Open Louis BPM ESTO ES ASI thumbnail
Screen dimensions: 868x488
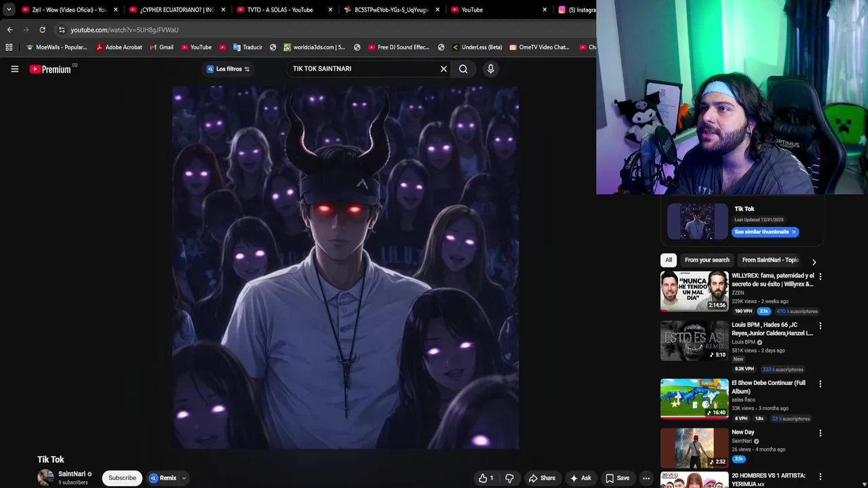click(x=694, y=340)
